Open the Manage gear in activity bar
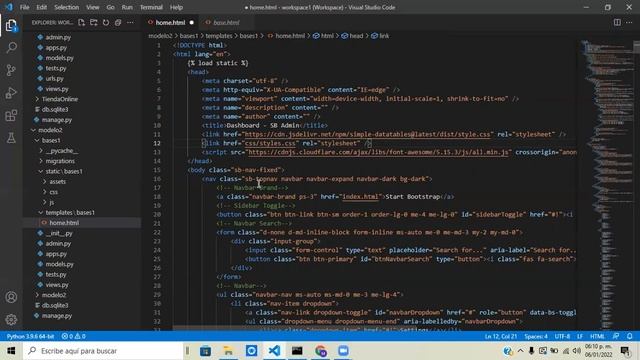Screen dimensions: 640x360 11,319
